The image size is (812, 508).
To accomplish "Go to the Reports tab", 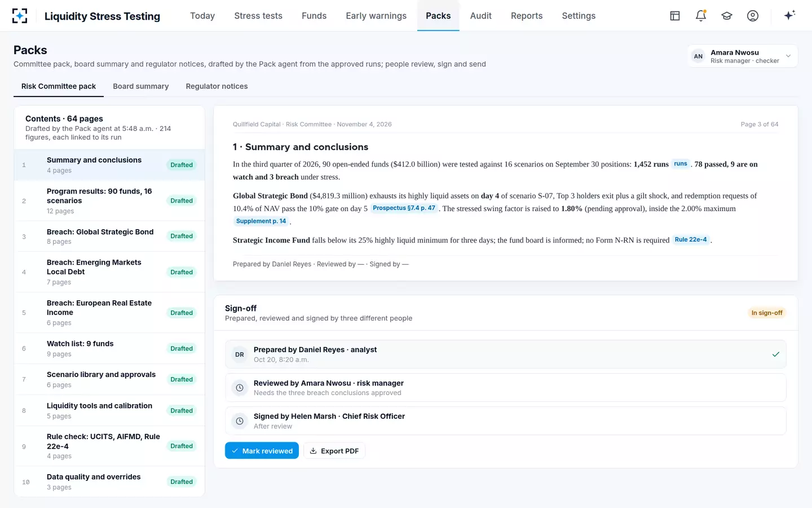I will [527, 16].
